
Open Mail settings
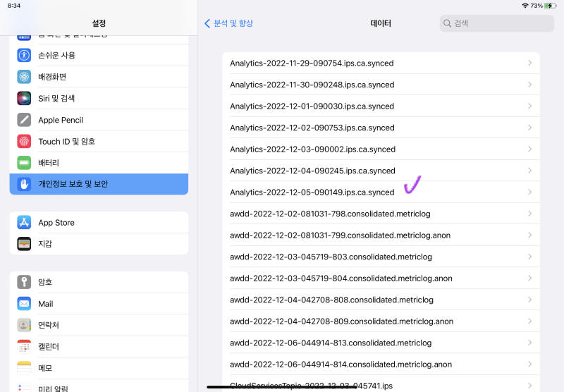[x=99, y=304]
